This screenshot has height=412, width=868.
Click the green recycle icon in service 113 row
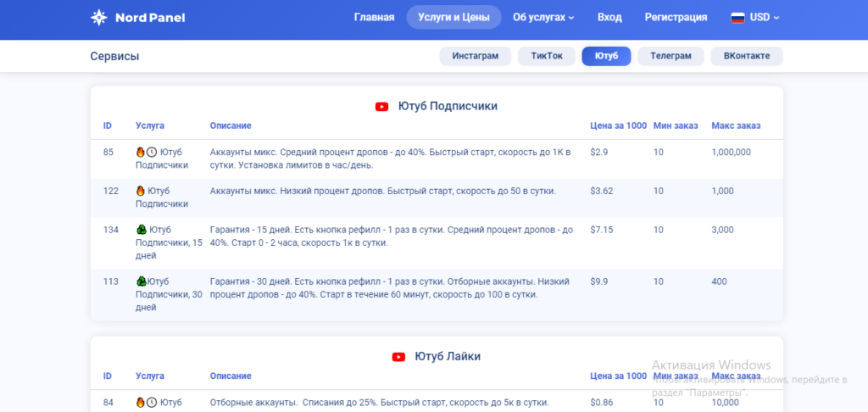click(x=142, y=281)
